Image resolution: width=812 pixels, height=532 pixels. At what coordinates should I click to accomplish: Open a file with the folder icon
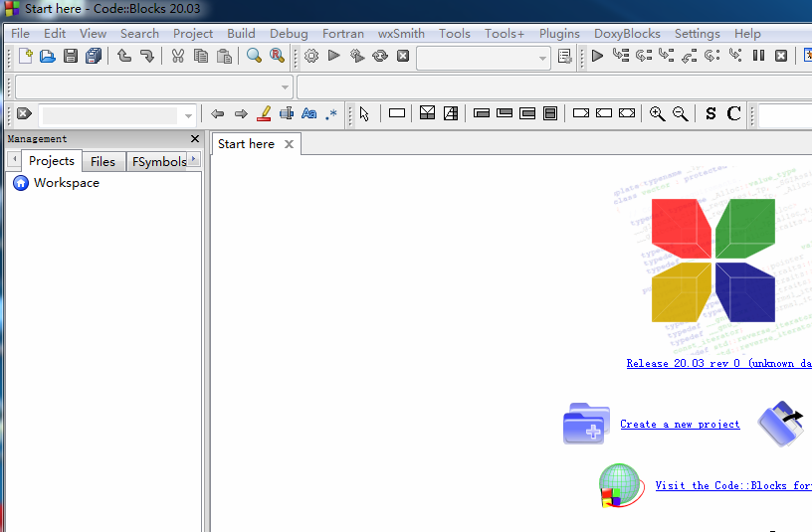(x=48, y=56)
